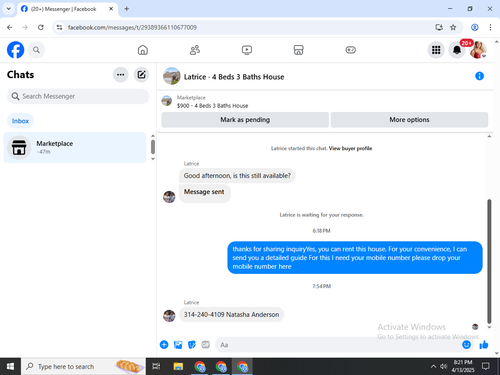Screen dimensions: 500x375
Task: Reload the page with refresh icon
Action: pos(41,27)
